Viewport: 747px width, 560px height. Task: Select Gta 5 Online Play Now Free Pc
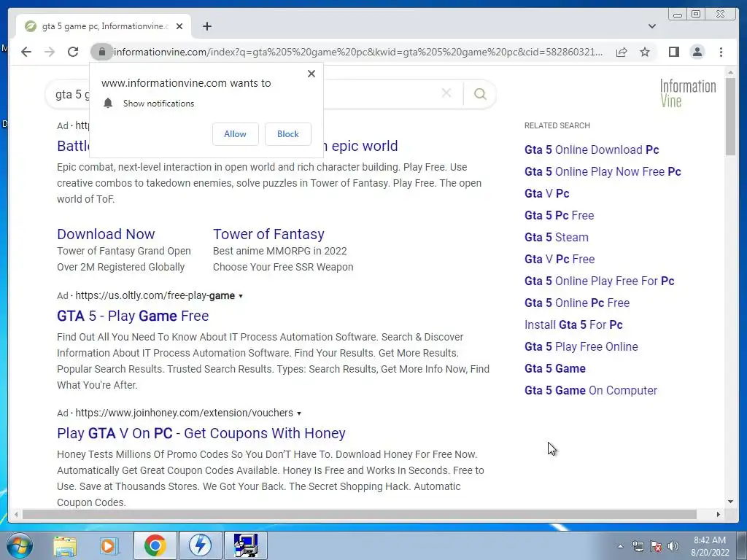[603, 171]
